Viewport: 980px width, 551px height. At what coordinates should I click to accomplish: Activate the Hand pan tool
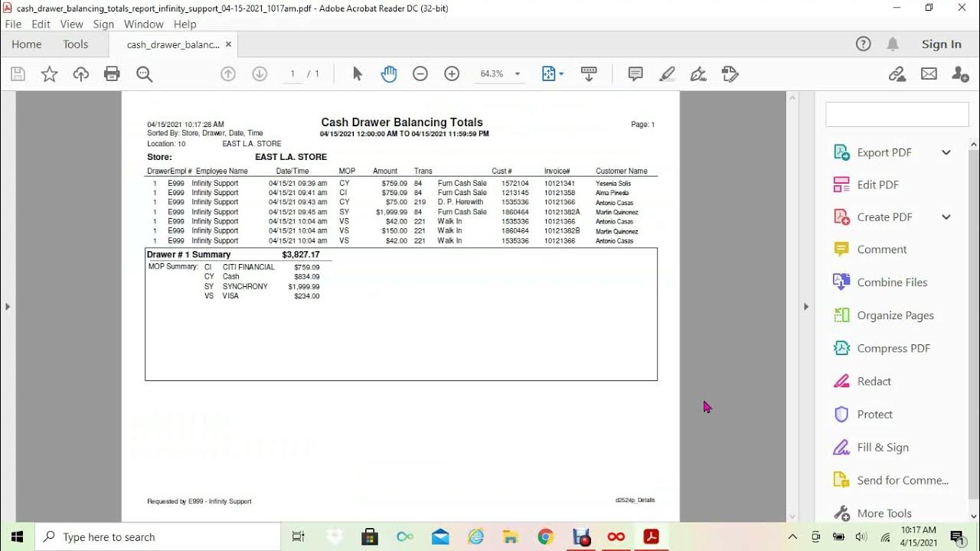(389, 74)
